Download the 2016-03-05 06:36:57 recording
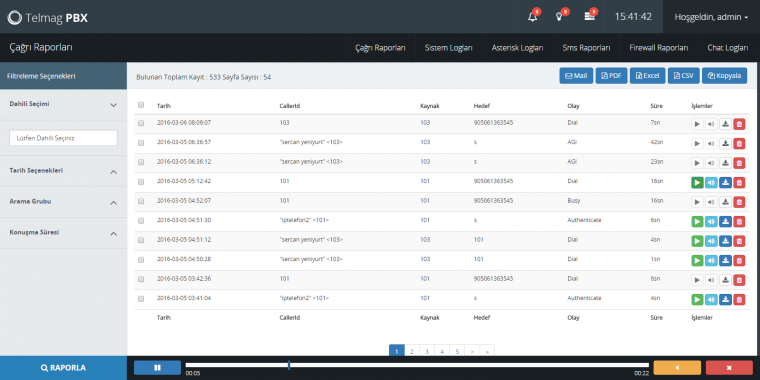760x380 pixels. tap(725, 143)
